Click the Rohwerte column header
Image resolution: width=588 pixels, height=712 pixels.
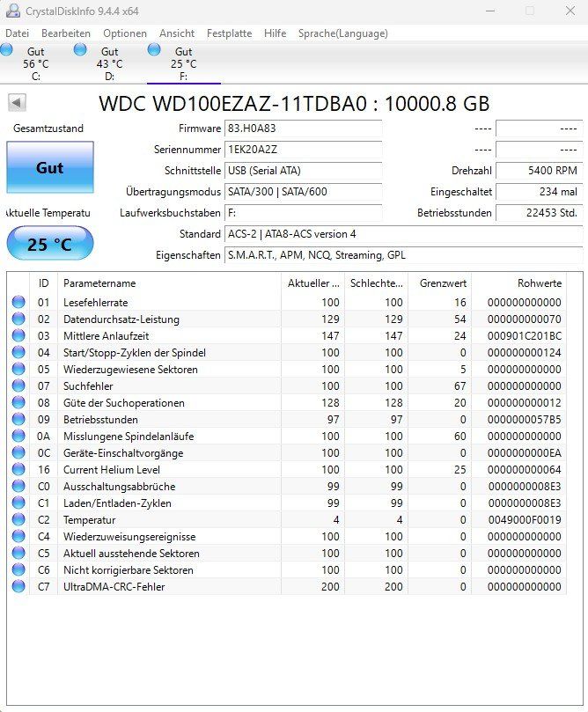pos(519,283)
